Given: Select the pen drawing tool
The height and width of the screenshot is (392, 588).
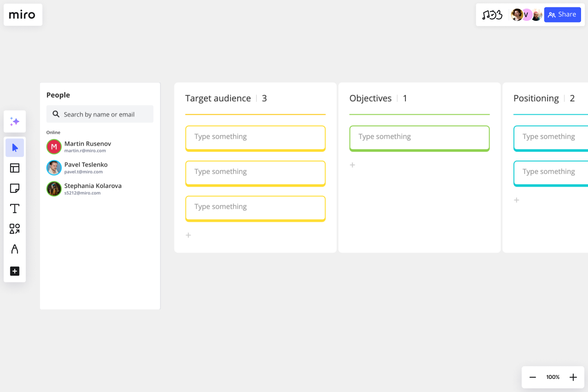Looking at the screenshot, I should click(15, 249).
